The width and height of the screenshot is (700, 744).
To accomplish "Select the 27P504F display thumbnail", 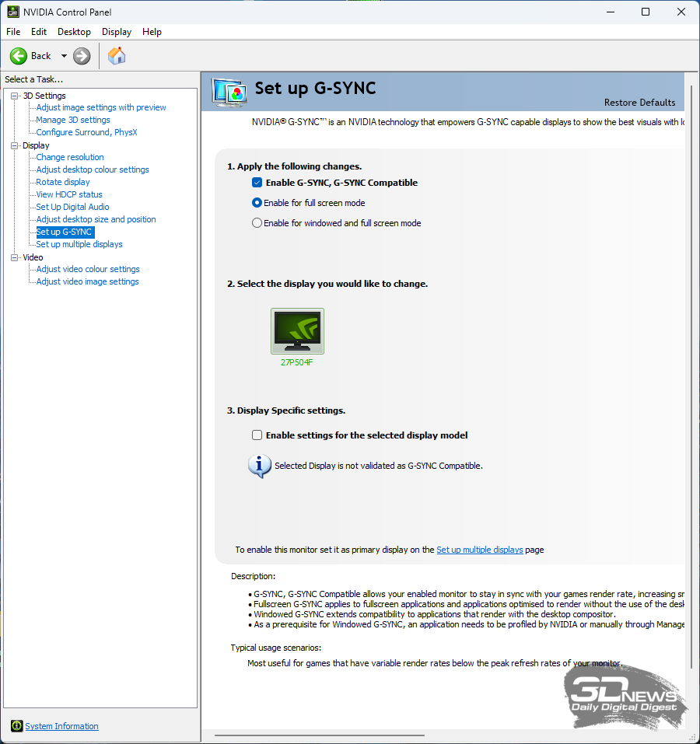I will point(298,331).
